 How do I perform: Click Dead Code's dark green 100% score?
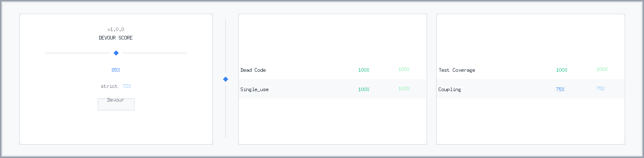tap(364, 70)
